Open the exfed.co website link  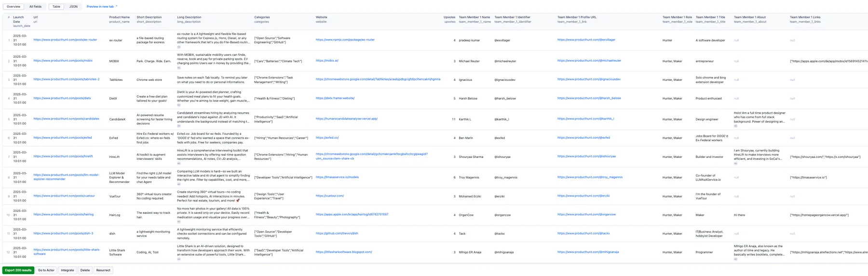[x=327, y=138]
